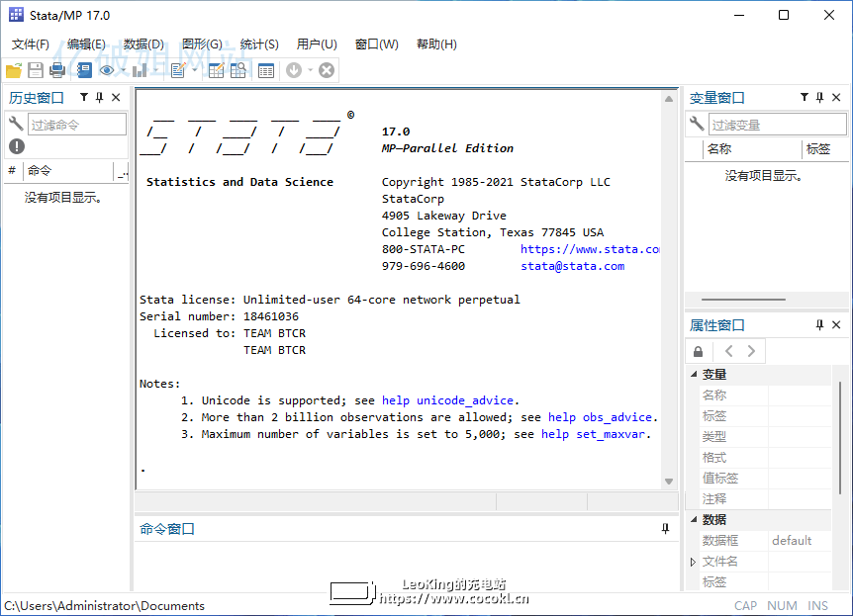
Task: Open dropdown arrow beside More icon
Action: pos(310,70)
